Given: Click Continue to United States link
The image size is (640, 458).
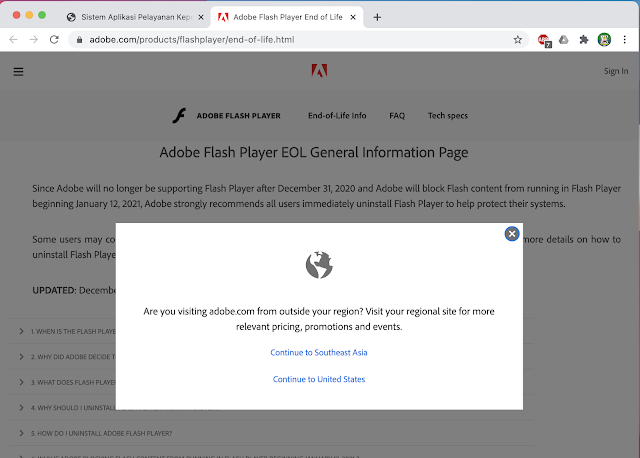Looking at the screenshot, I should (x=319, y=379).
